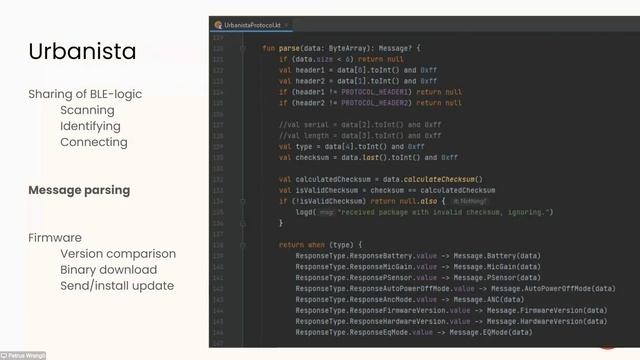Click the ResponseAutoPowerOffMode mapping line
The height and width of the screenshot is (360, 640).
(x=456, y=289)
